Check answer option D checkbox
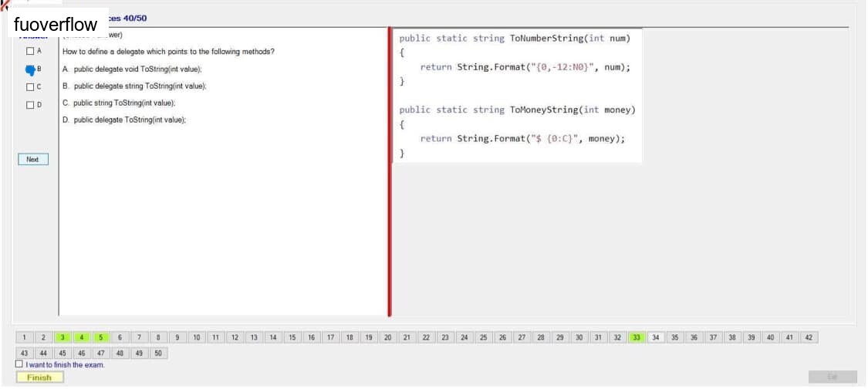This screenshot has height=389, width=868. coord(30,104)
